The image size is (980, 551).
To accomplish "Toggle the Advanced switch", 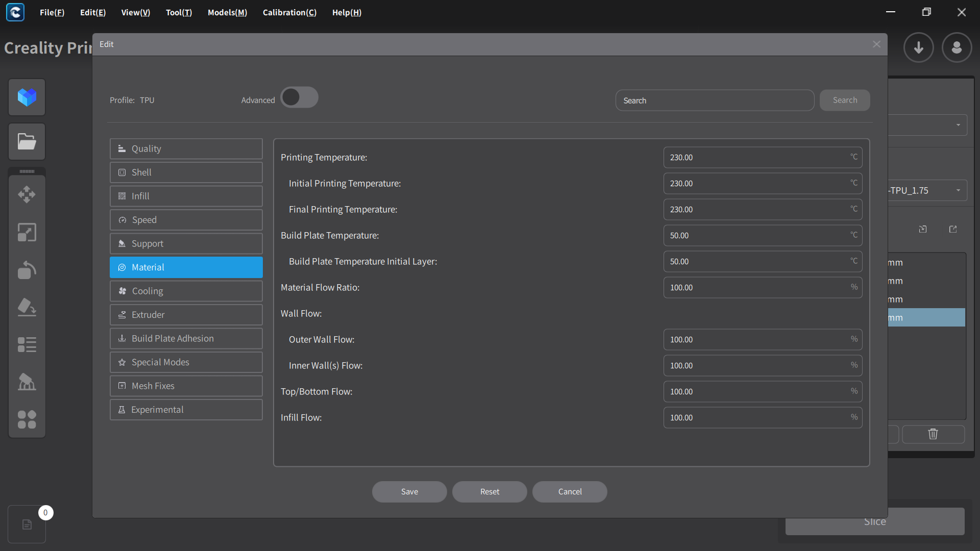I will [x=300, y=97].
